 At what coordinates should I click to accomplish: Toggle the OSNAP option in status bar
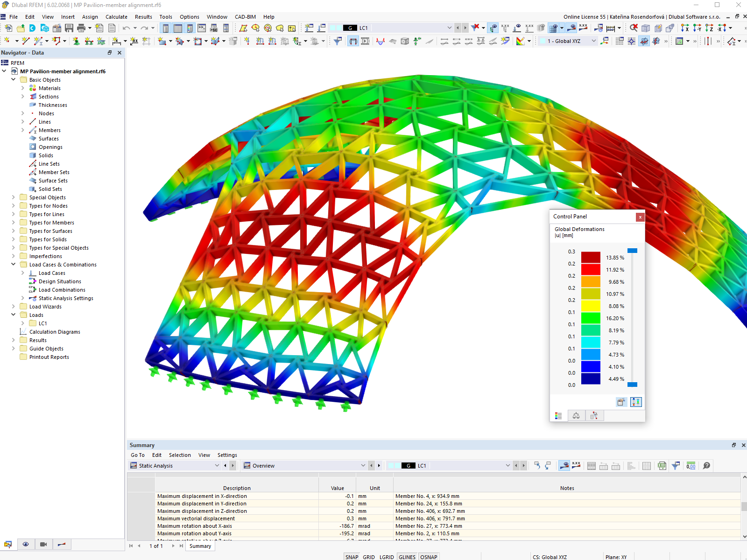[x=429, y=556]
